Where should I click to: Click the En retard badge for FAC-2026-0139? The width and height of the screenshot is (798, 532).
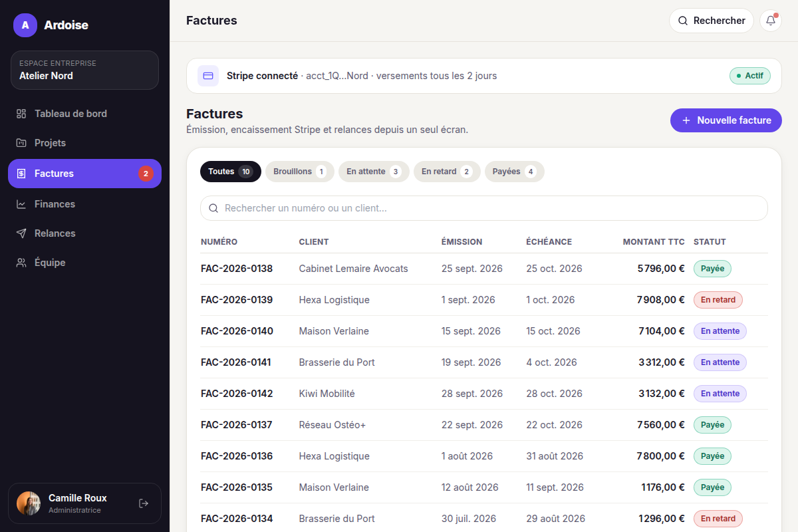click(x=718, y=300)
